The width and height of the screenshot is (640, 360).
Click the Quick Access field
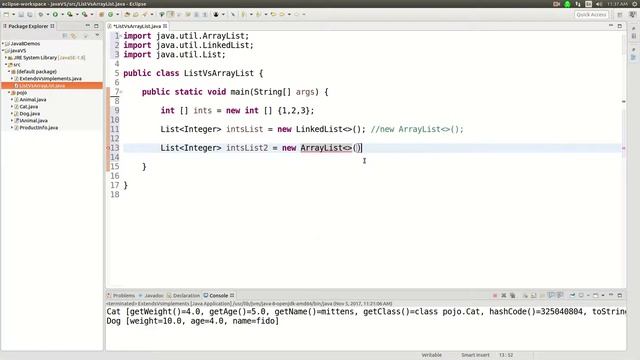tap(591, 14)
